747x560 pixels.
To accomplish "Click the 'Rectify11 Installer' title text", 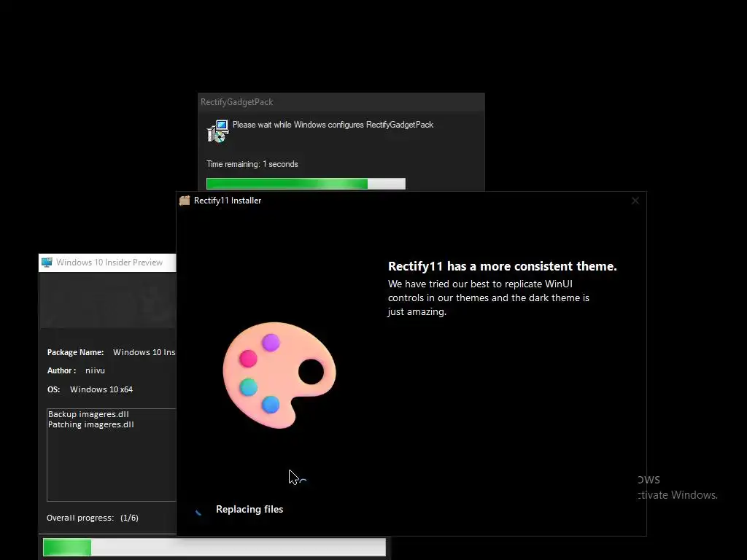I will [228, 201].
